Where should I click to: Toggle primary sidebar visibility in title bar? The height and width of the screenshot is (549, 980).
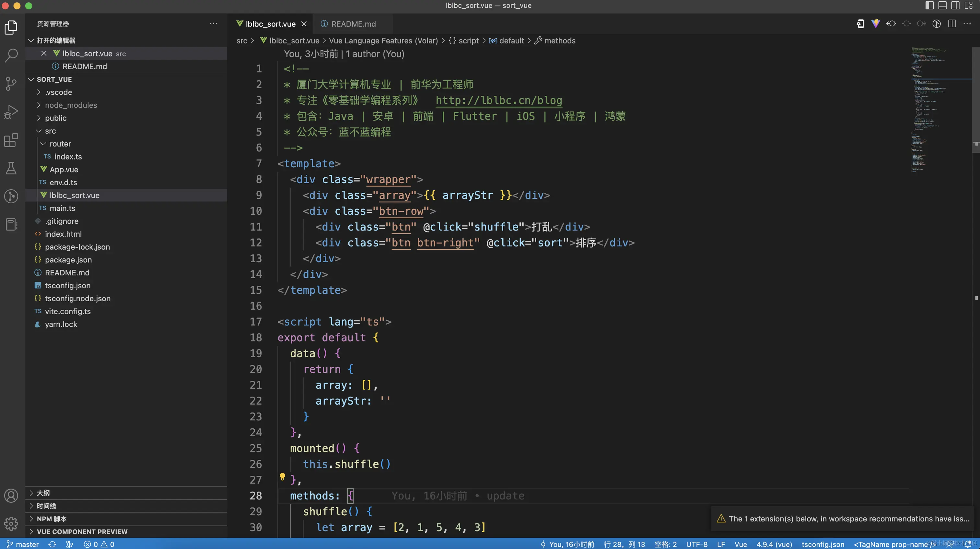point(929,5)
